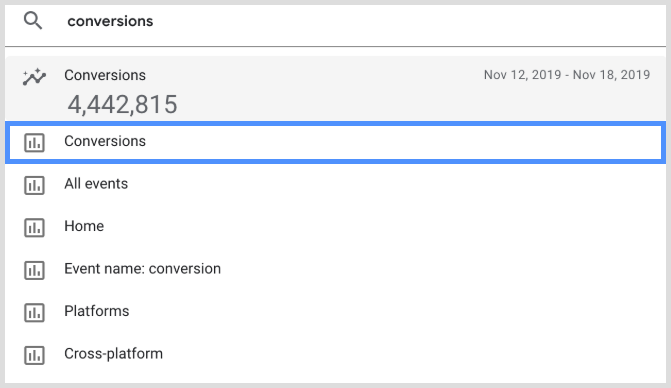Click the sparkle trend insights icon
The width and height of the screenshot is (671, 388).
click(x=34, y=77)
